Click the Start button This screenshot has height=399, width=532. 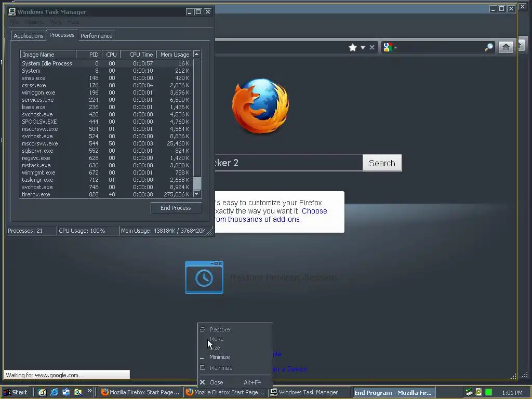click(16, 392)
